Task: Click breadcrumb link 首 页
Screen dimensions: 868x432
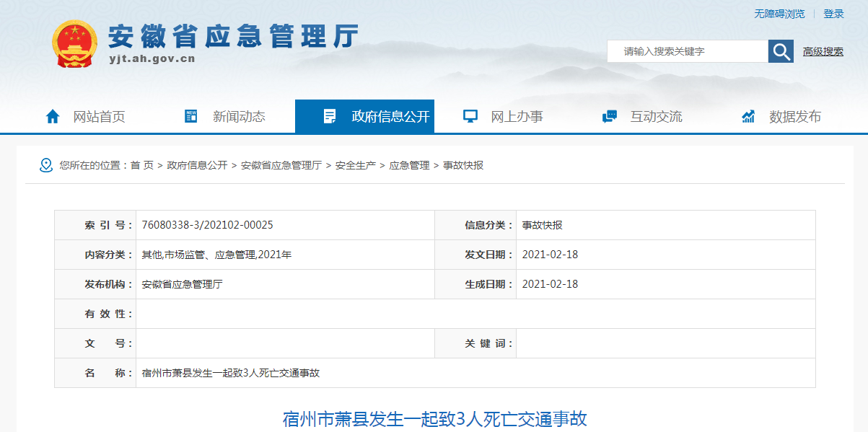Action: coord(141,165)
